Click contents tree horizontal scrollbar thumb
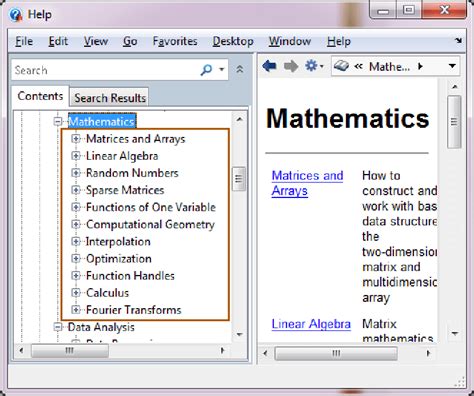Viewport: 474px width, 396px height. point(70,351)
